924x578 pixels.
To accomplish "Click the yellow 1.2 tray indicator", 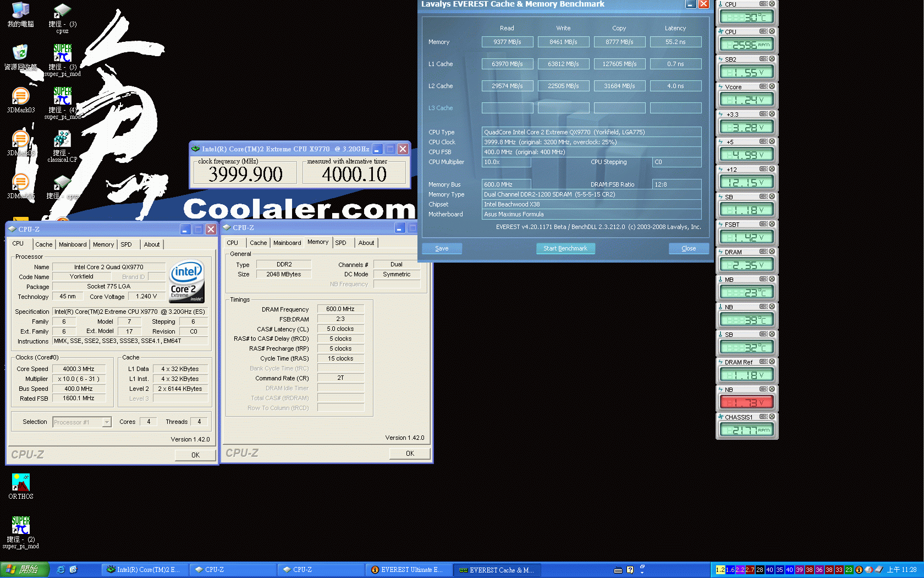I will coord(720,570).
